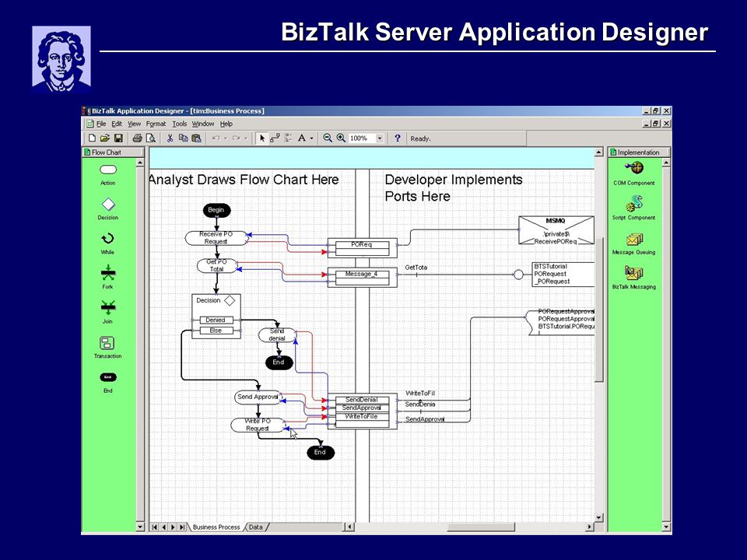Click the Implementation stencil title bar
The image size is (747, 560).
(x=640, y=152)
